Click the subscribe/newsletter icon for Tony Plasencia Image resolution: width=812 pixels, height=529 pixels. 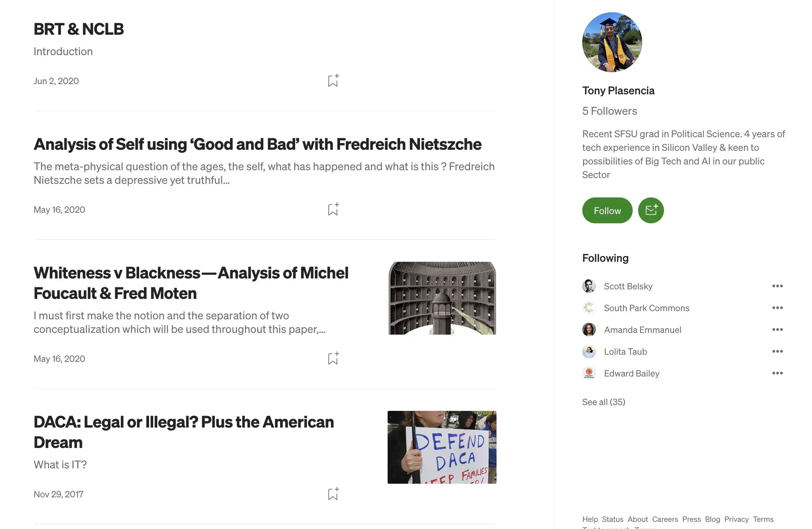651,210
